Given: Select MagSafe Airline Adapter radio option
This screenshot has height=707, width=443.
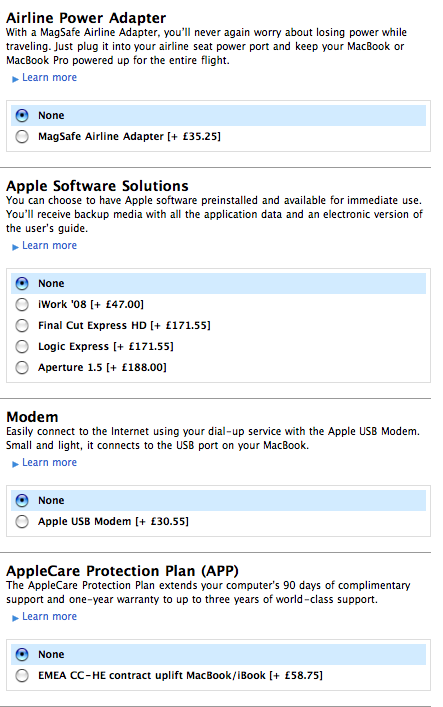Looking at the screenshot, I should (22, 136).
